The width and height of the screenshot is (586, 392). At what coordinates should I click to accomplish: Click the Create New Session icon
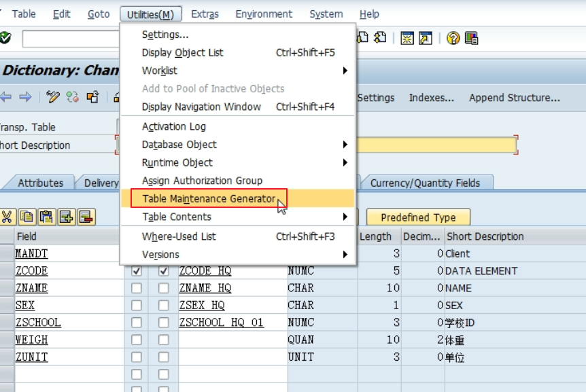(407, 38)
